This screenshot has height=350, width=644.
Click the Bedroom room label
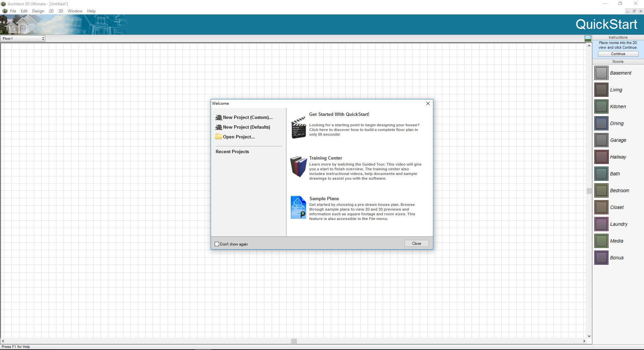[620, 190]
